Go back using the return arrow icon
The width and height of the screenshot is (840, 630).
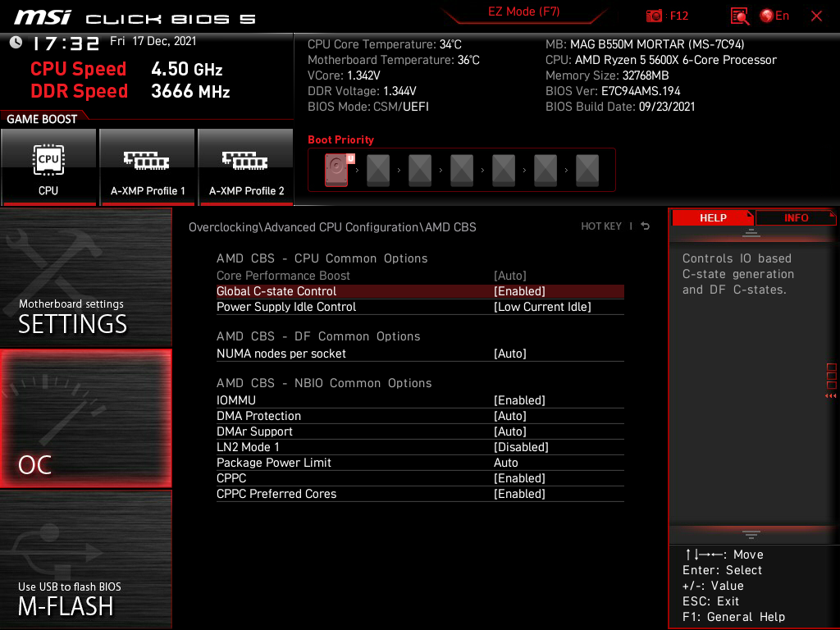click(645, 226)
